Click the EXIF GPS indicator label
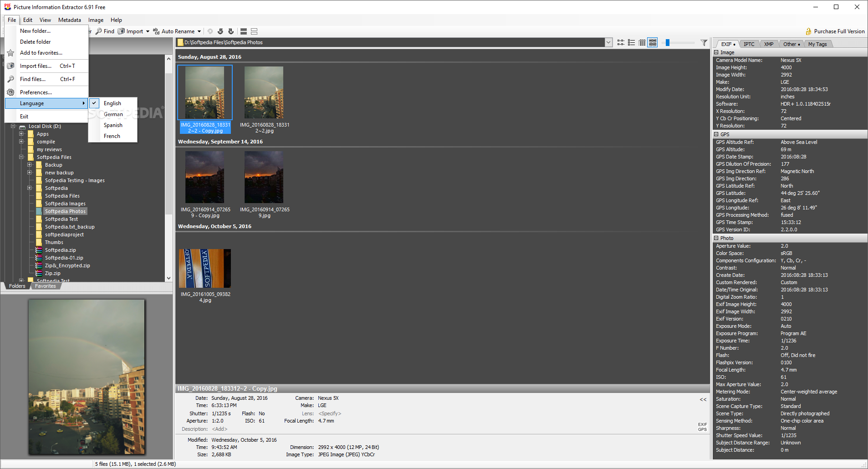 point(703,427)
